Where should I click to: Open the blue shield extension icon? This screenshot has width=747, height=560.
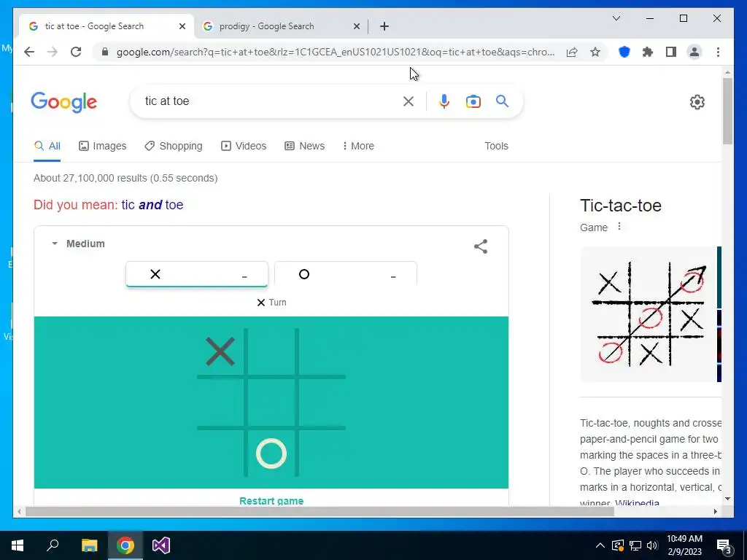624,52
